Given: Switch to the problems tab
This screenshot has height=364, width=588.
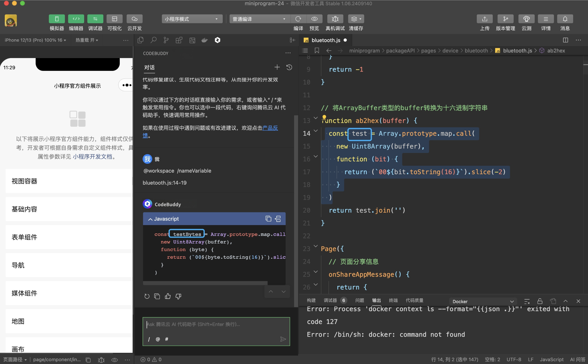Looking at the screenshot, I should pos(359,300).
